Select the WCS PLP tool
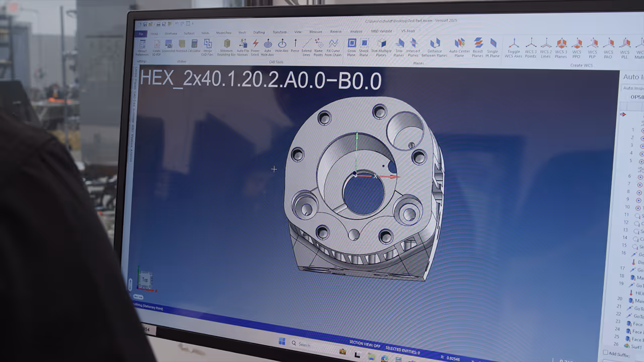The height and width of the screenshot is (362, 644). [593, 47]
